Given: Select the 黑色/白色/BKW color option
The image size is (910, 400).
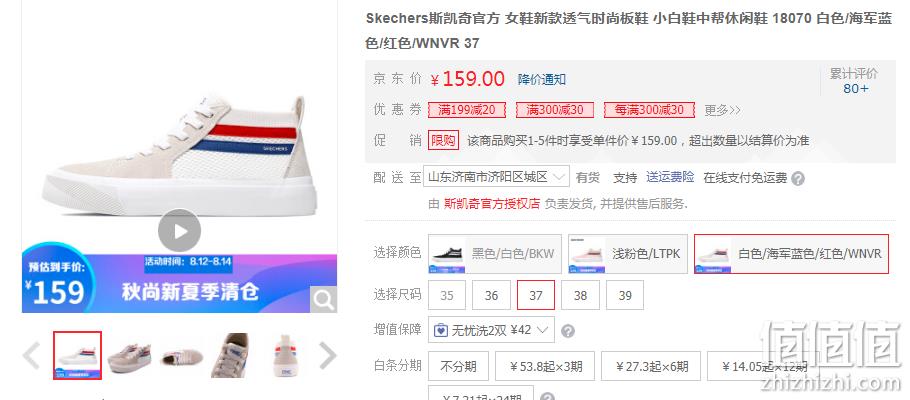Looking at the screenshot, I should pyautogui.click(x=495, y=254).
